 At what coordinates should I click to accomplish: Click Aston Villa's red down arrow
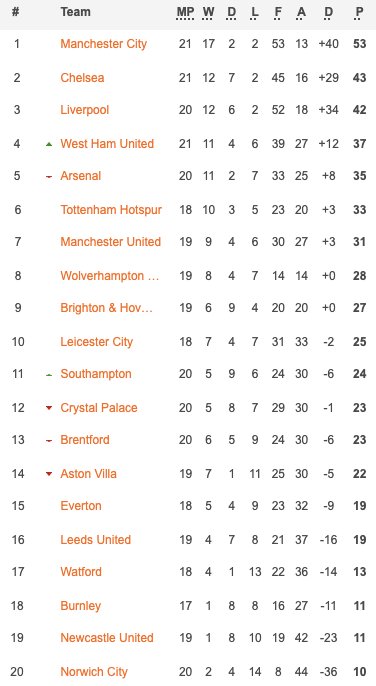click(x=49, y=474)
